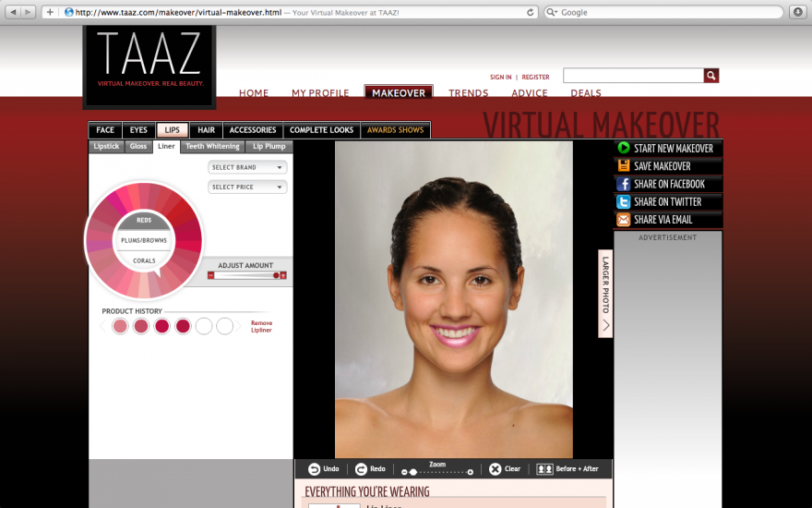This screenshot has width=812, height=508.
Task: Open Deals in the navigation
Action: [586, 92]
